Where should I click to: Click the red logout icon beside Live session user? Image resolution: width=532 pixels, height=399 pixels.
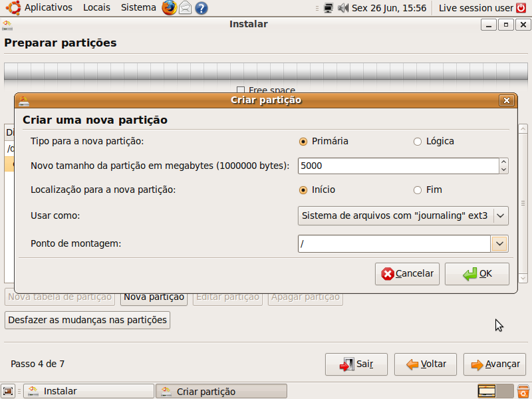pyautogui.click(x=521, y=8)
